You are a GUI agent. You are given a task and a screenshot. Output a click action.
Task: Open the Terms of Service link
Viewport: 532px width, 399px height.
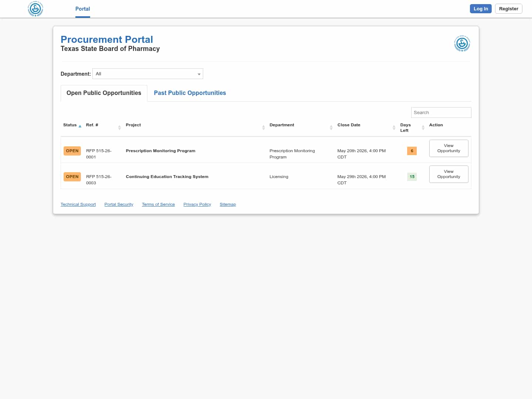point(158,204)
